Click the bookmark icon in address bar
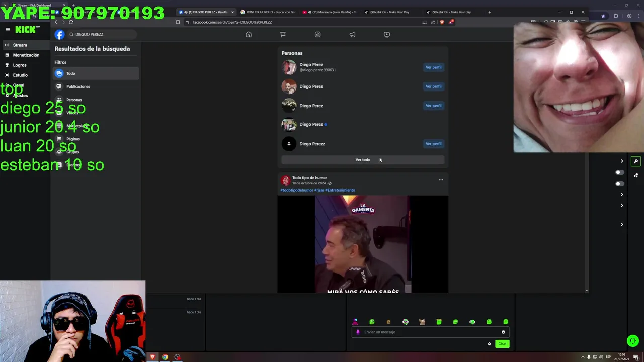This screenshot has width=644, height=362. [x=178, y=22]
